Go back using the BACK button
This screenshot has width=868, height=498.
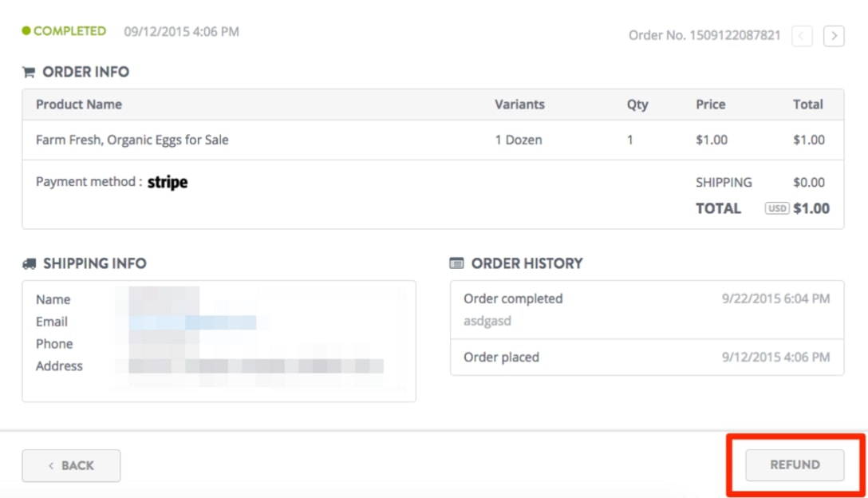(x=71, y=465)
